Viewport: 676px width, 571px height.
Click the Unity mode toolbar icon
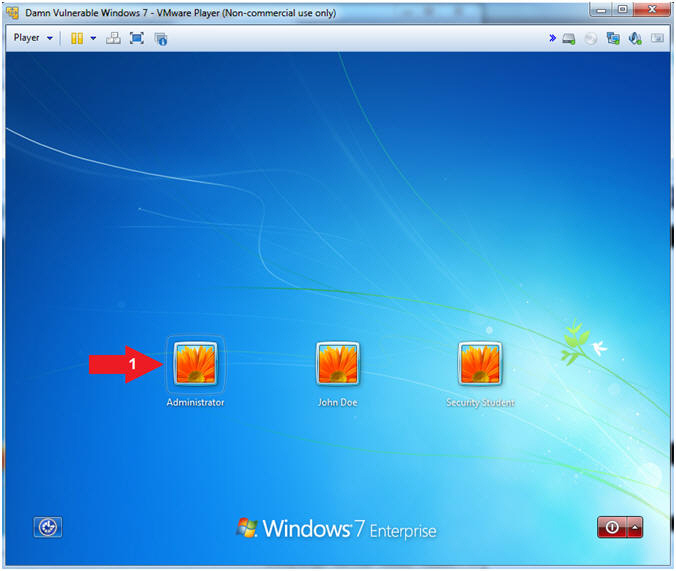[x=161, y=39]
